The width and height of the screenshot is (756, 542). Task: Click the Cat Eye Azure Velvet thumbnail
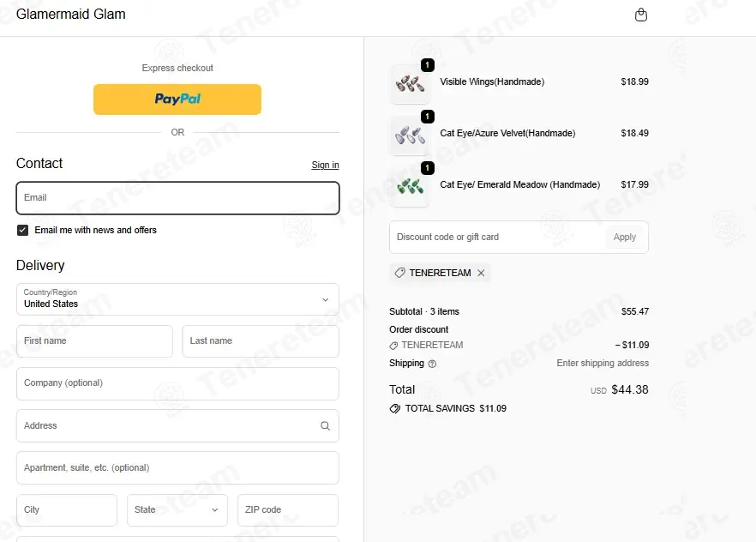[410, 135]
